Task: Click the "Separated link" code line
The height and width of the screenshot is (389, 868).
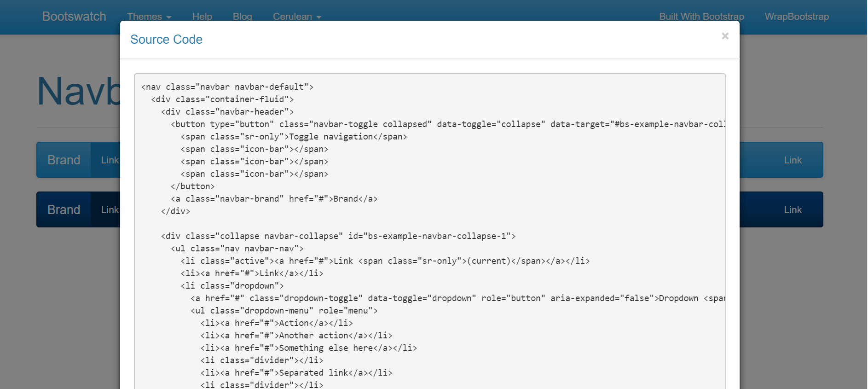Action: [296, 373]
